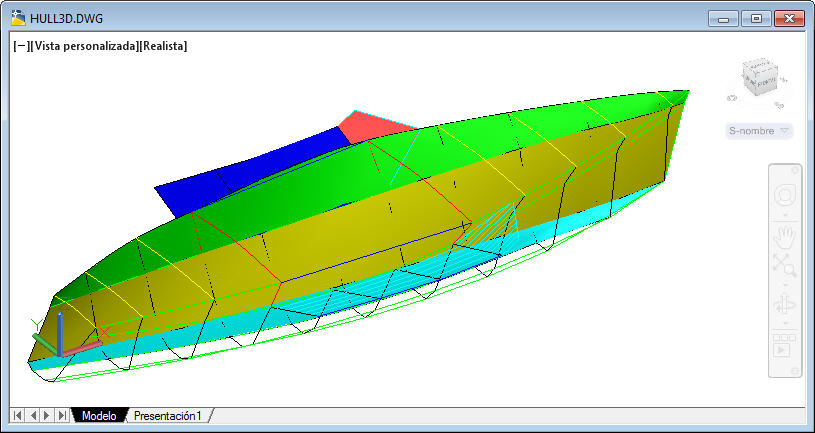
Task: Click the HULL3D.DWG drawing file icon
Action: [18, 18]
